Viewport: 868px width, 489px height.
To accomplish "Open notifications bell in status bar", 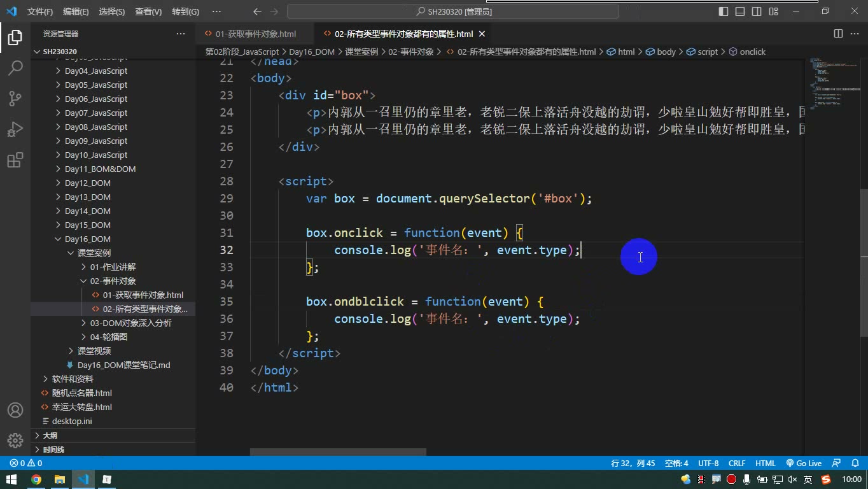I will (x=855, y=464).
